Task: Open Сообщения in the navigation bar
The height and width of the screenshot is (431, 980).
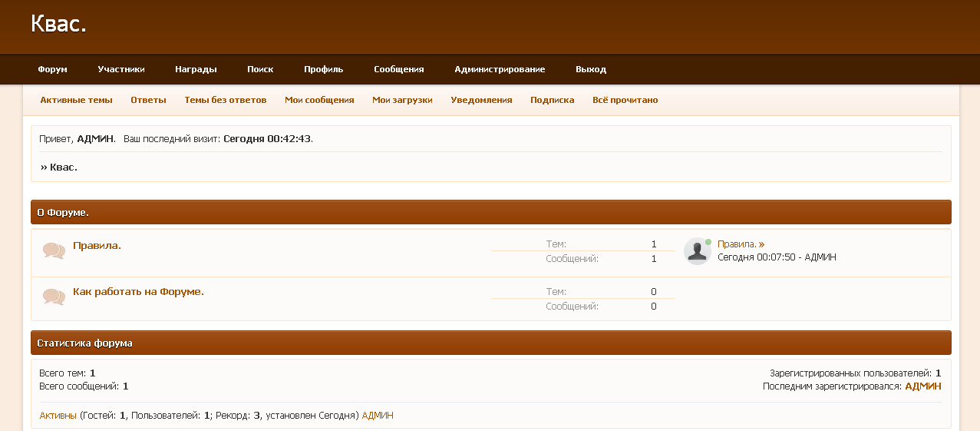Action: click(x=399, y=69)
